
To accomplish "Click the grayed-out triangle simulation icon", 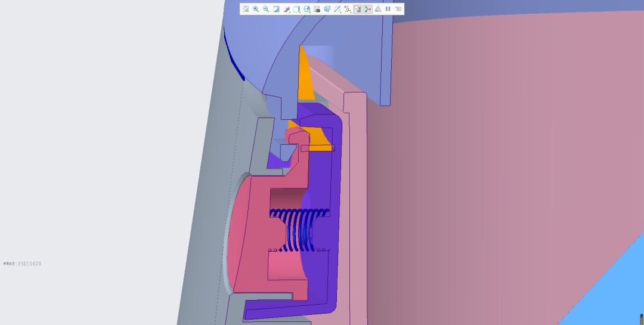I will [x=378, y=9].
